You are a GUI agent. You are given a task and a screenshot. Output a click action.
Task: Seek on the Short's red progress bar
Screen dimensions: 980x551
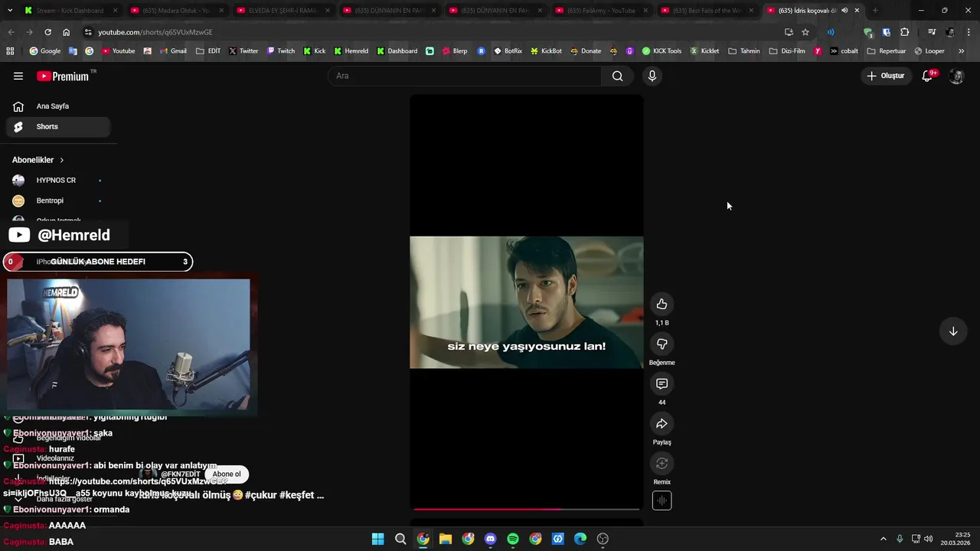[x=527, y=509]
